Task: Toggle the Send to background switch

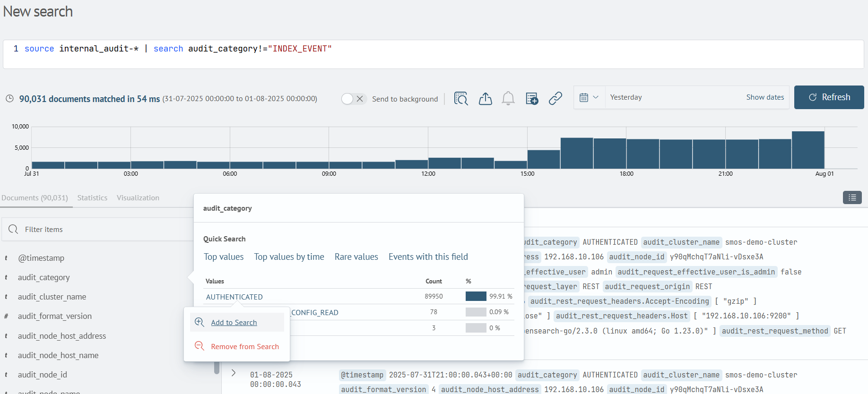Action: point(354,99)
